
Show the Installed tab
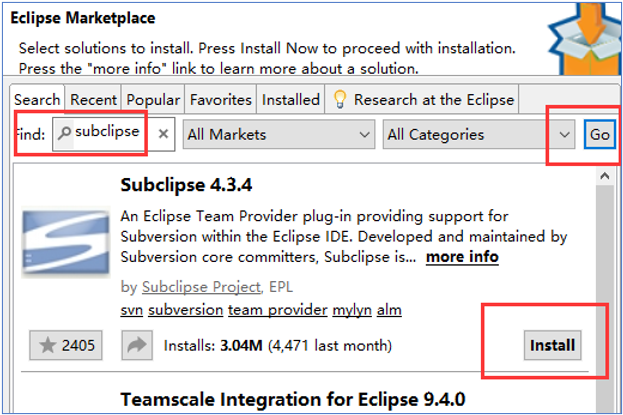[290, 99]
